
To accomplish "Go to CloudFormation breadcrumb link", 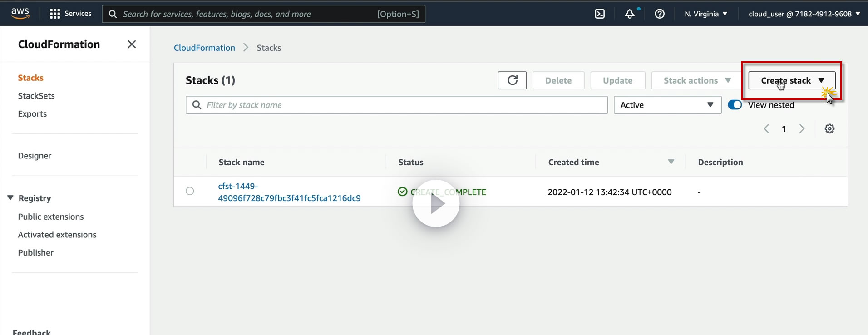I will [x=204, y=48].
